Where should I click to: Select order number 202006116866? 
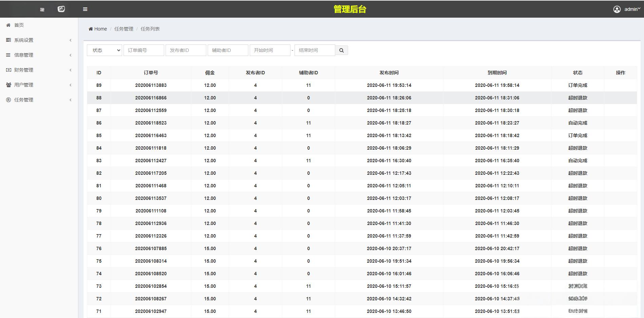pos(151,98)
